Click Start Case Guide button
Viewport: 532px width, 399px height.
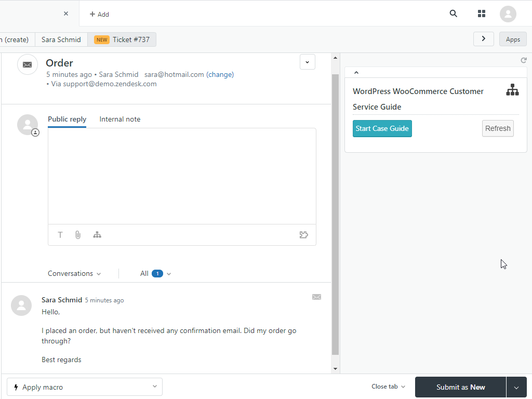pyautogui.click(x=382, y=129)
